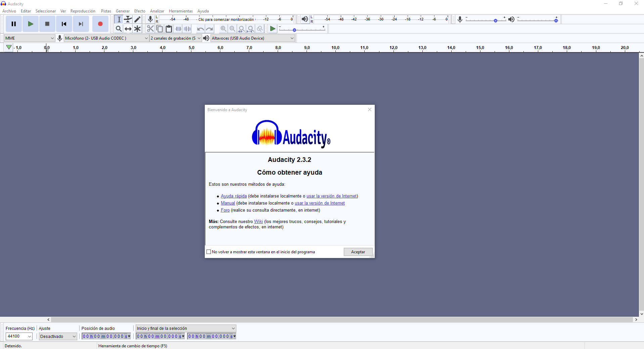Click the Copy icon in edit toolbar
644x349 pixels.
click(x=160, y=29)
